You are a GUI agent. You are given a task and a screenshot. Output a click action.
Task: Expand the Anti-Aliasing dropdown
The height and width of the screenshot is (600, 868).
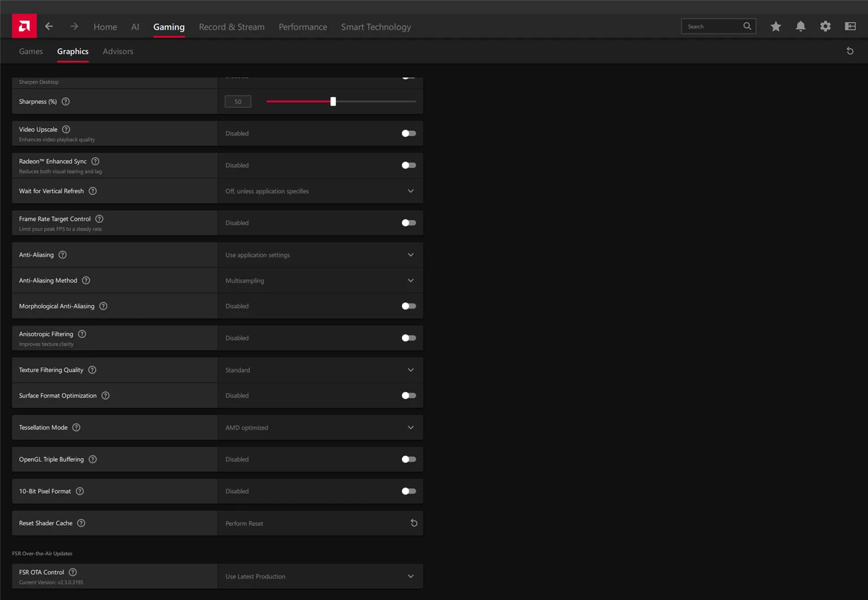pyautogui.click(x=320, y=255)
